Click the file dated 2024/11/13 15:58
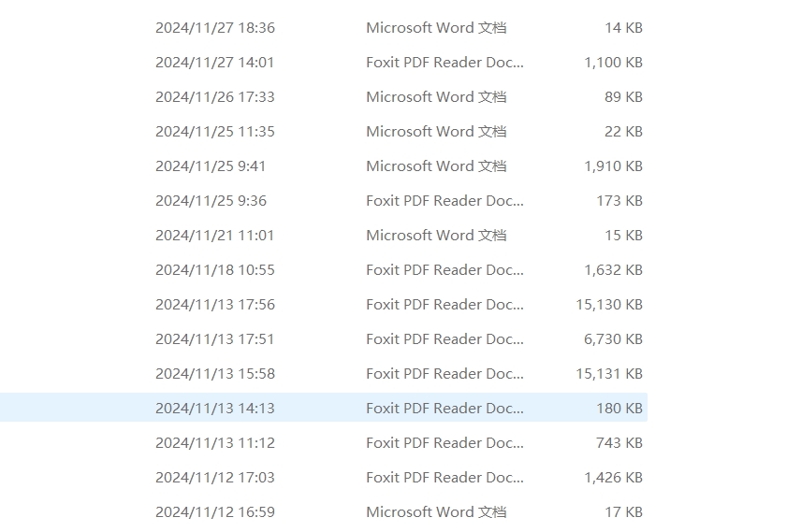The height and width of the screenshot is (532, 801). [215, 374]
